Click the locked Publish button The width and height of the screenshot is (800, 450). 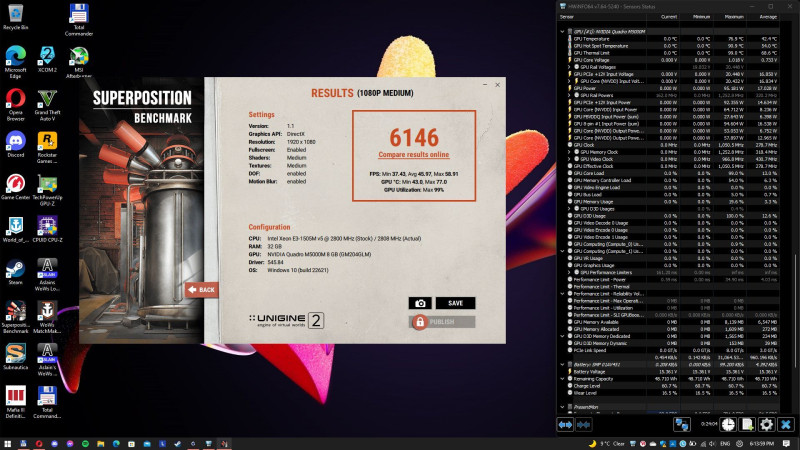(442, 322)
